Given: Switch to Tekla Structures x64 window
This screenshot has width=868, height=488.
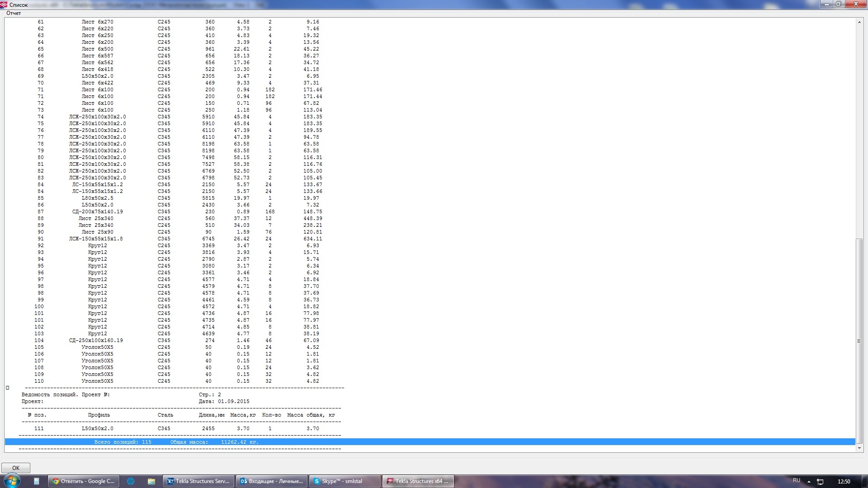Looking at the screenshot, I should click(418, 481).
